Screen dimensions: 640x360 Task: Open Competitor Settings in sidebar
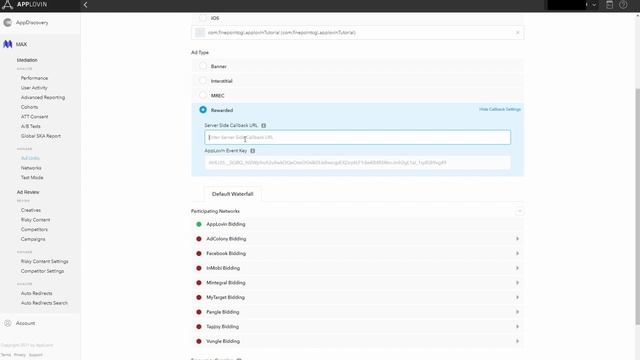[x=42, y=271]
